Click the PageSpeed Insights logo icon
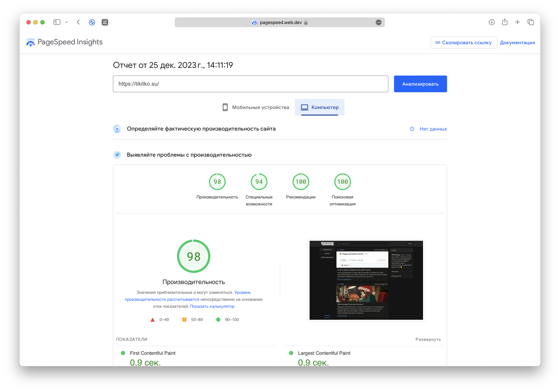This screenshot has height=392, width=560. 30,42
